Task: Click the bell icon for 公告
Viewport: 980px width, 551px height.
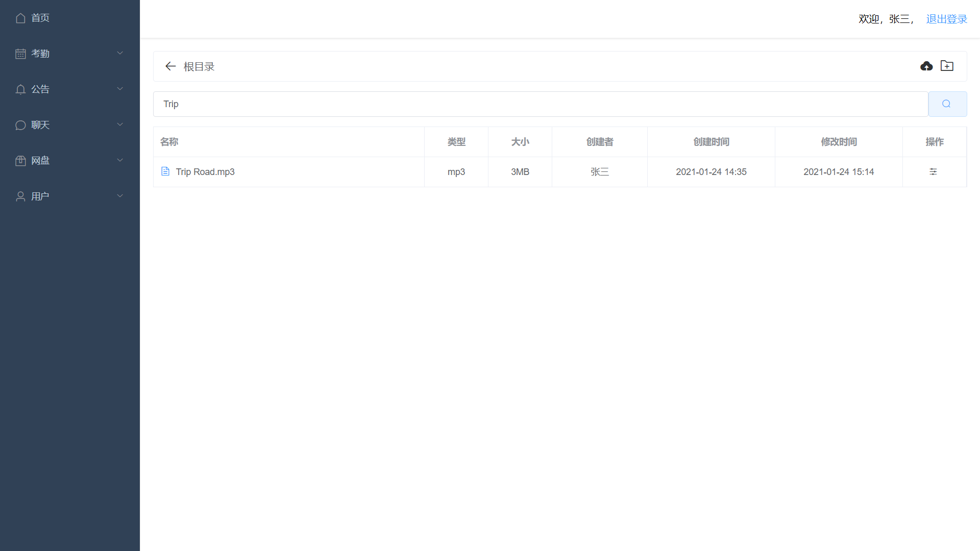Action: 20,89
